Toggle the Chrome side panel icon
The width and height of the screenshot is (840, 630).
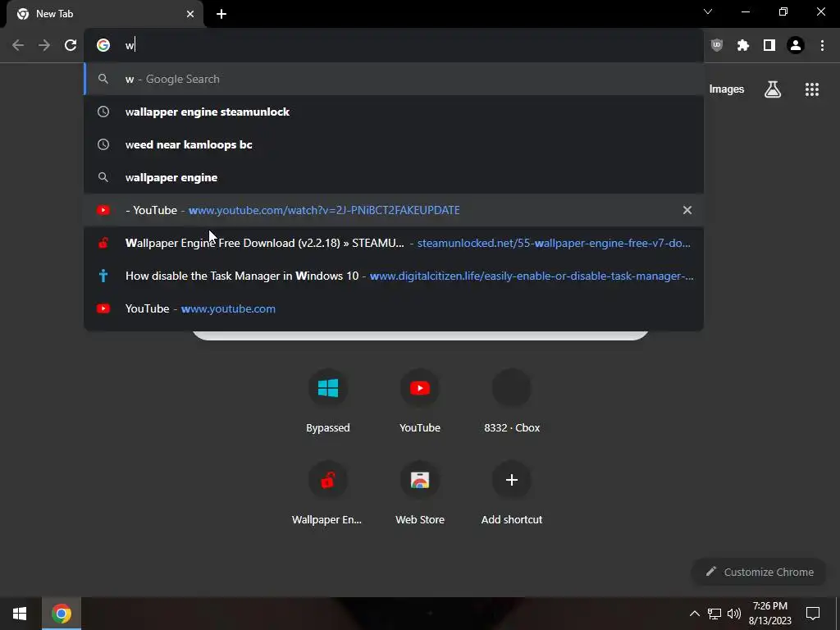[x=769, y=45]
